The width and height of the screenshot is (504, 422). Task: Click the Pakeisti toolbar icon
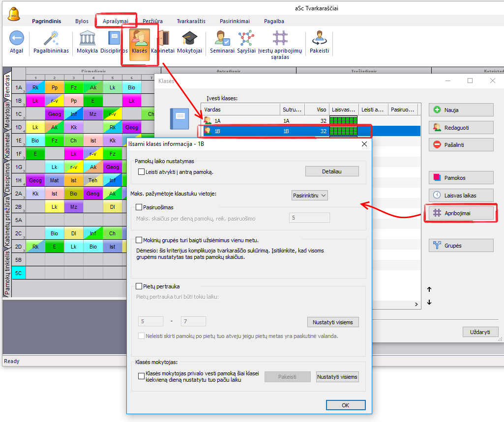pyautogui.click(x=319, y=39)
